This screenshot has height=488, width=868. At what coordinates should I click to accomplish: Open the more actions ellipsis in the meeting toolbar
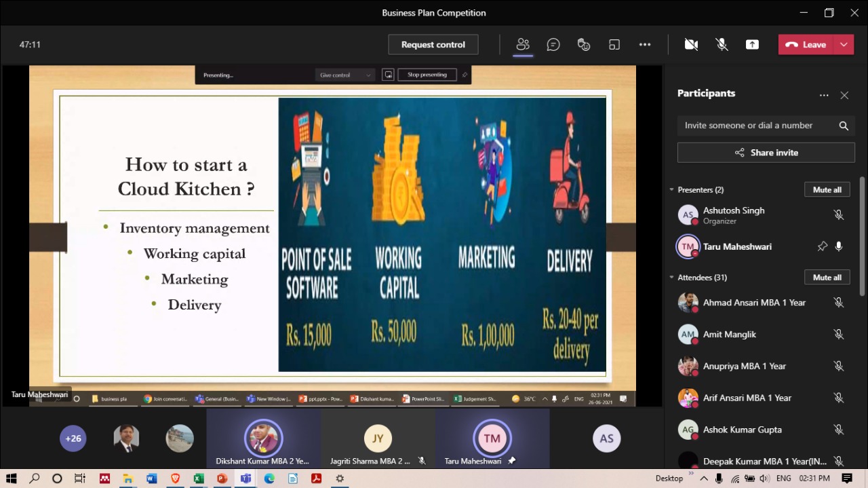pos(645,45)
